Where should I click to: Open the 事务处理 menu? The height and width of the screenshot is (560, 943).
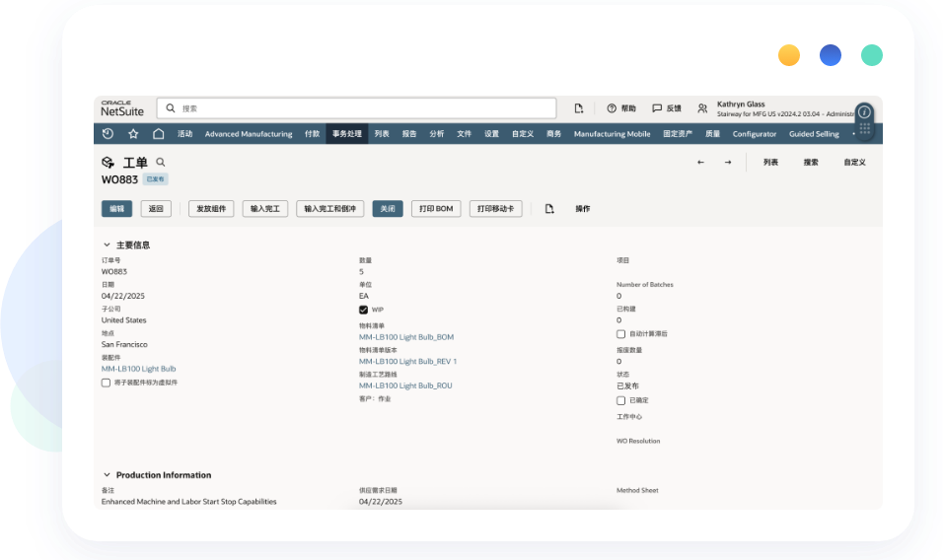346,134
